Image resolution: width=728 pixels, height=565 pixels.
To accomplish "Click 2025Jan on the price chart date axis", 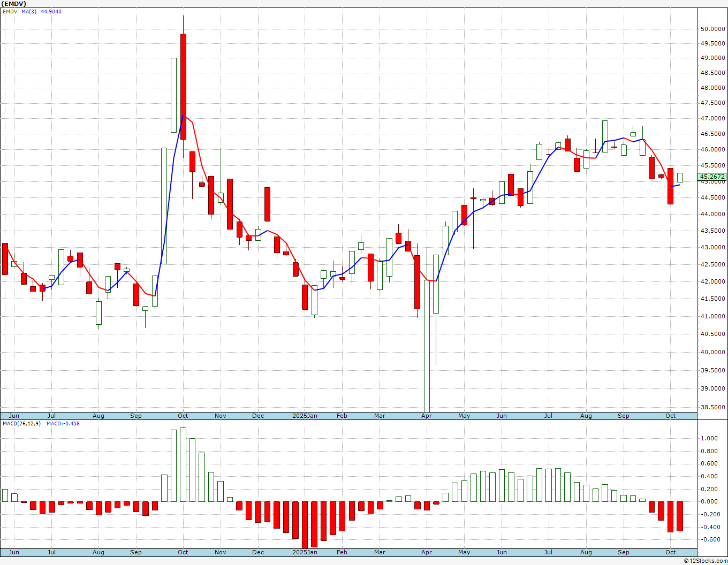I will click(305, 416).
